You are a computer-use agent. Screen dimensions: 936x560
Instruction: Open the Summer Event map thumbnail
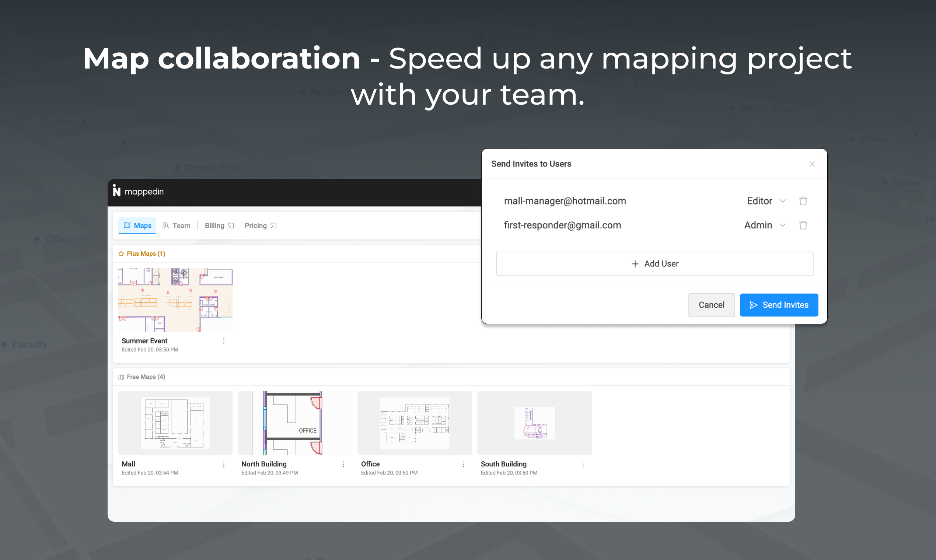(175, 300)
